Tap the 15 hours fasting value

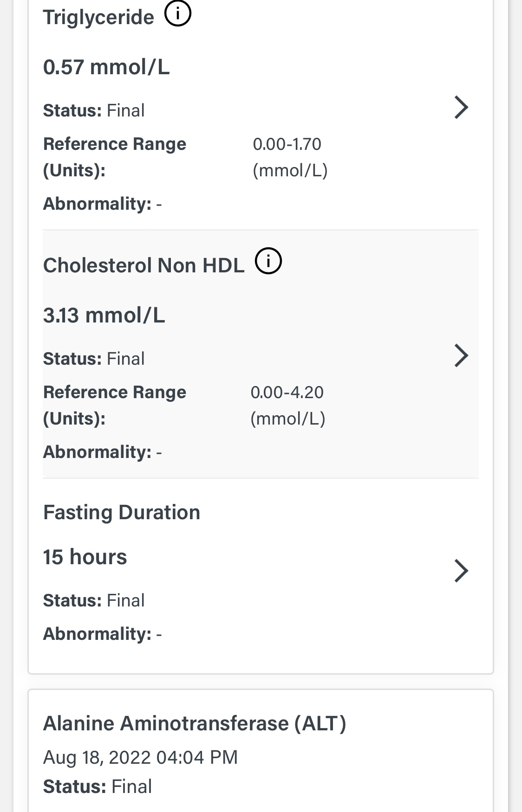[85, 557]
